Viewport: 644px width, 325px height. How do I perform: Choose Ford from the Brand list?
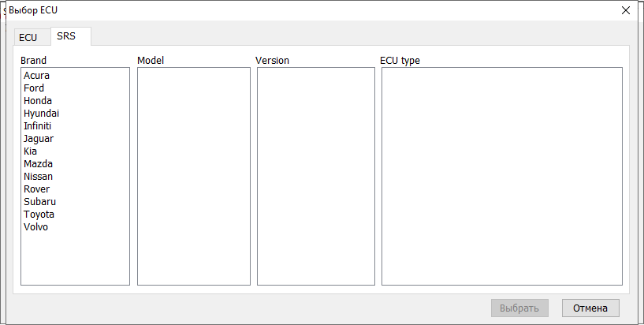(34, 88)
